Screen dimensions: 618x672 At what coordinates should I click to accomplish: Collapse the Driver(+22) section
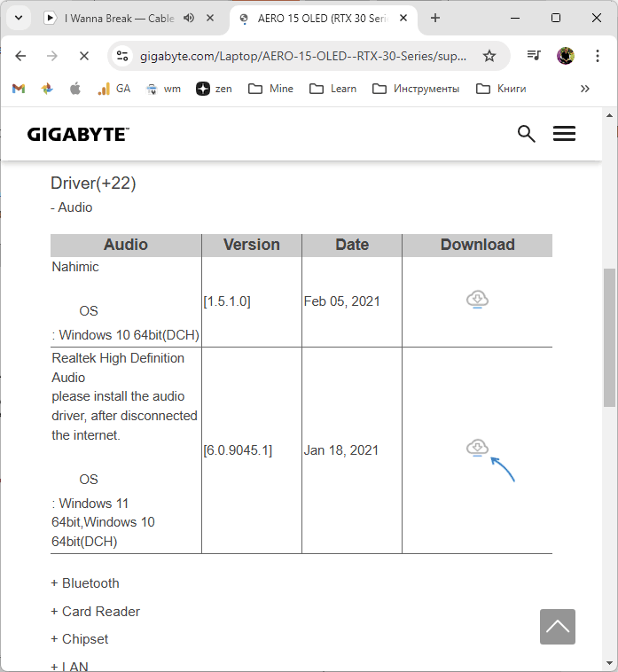point(93,183)
